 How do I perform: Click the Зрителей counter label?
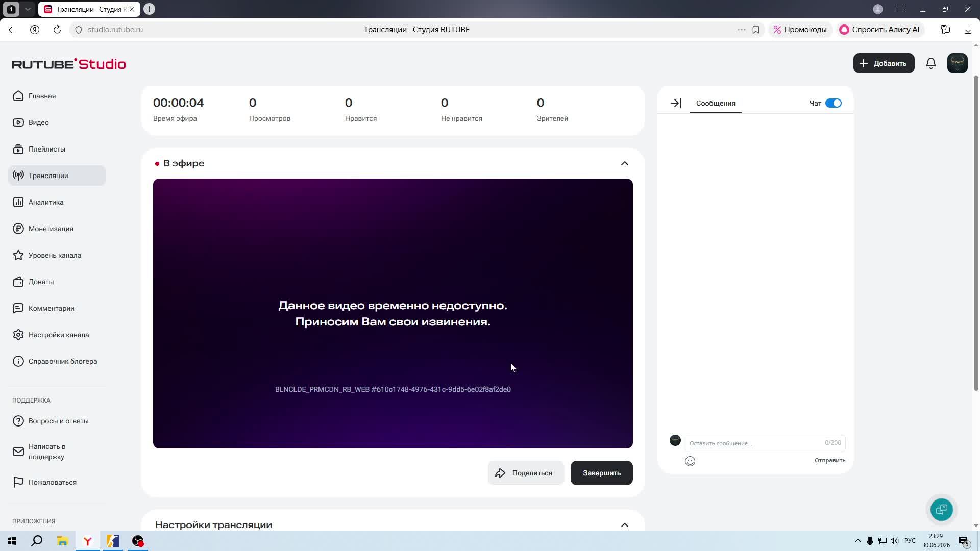pyautogui.click(x=552, y=118)
